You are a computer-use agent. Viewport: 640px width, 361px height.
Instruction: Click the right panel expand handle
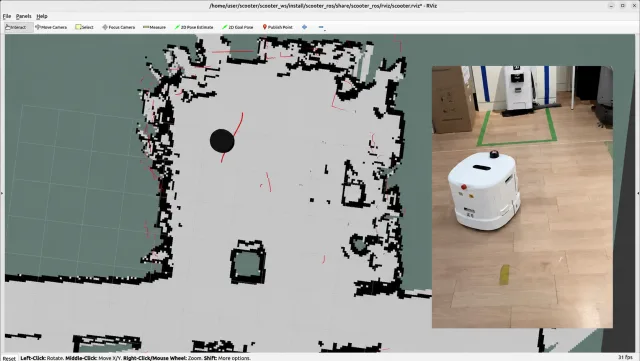coord(638,193)
